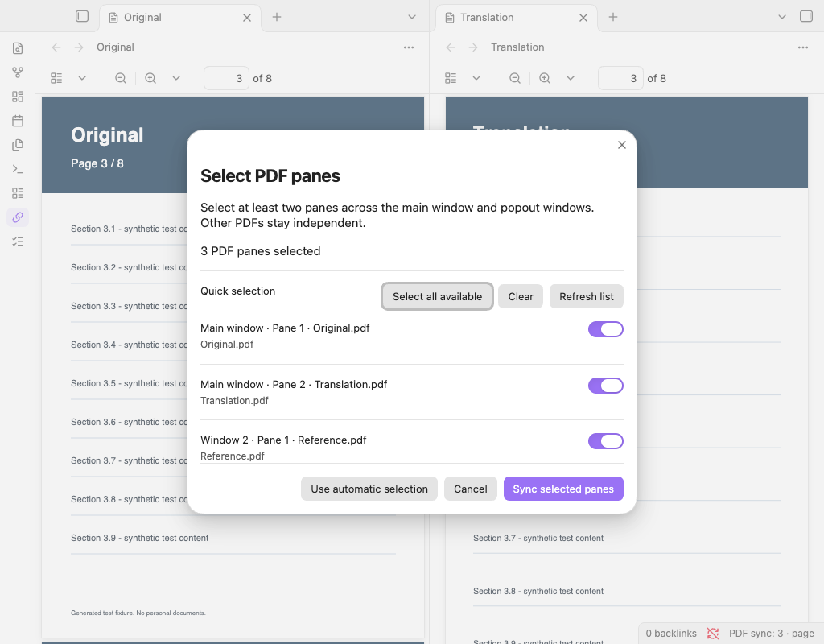
Task: Close the Original tab
Action: [247, 18]
